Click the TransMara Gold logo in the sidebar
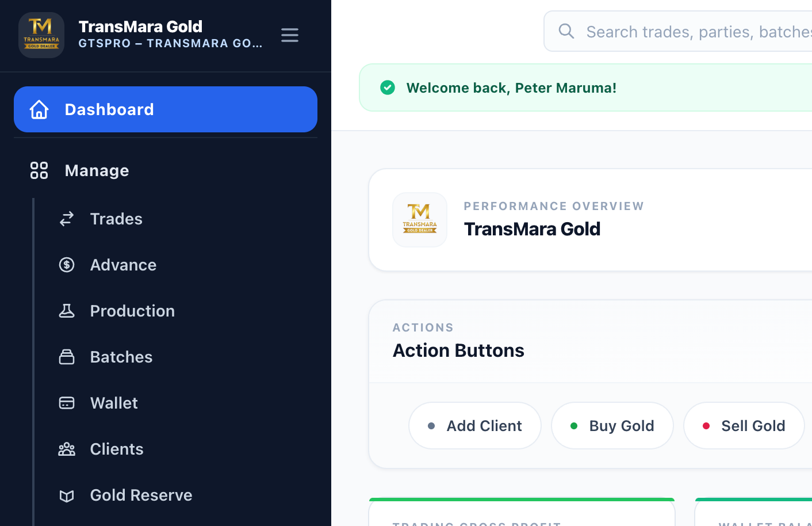812x526 pixels. tap(41, 35)
